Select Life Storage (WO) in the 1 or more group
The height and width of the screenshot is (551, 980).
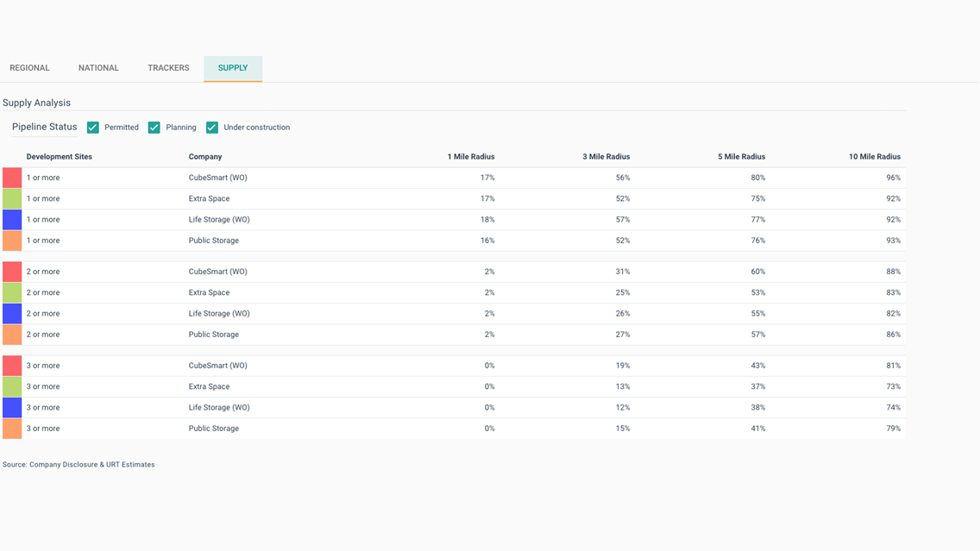pyautogui.click(x=219, y=220)
